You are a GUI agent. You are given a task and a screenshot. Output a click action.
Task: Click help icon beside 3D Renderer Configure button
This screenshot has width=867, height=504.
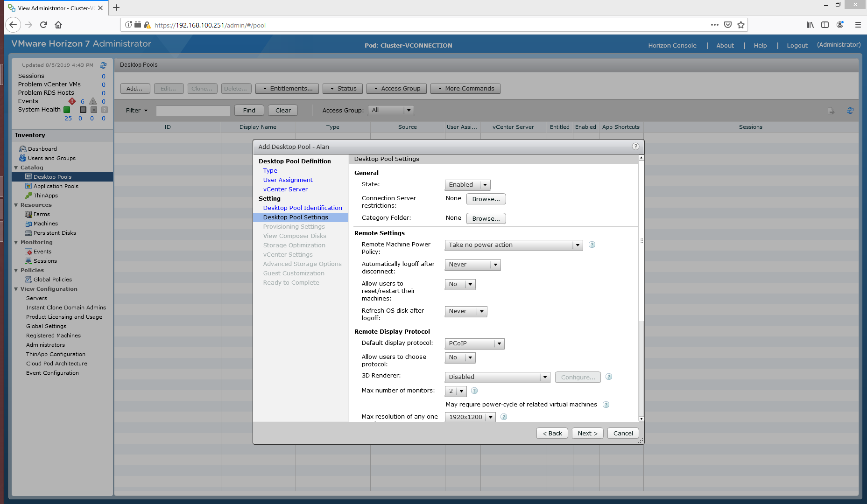click(608, 377)
